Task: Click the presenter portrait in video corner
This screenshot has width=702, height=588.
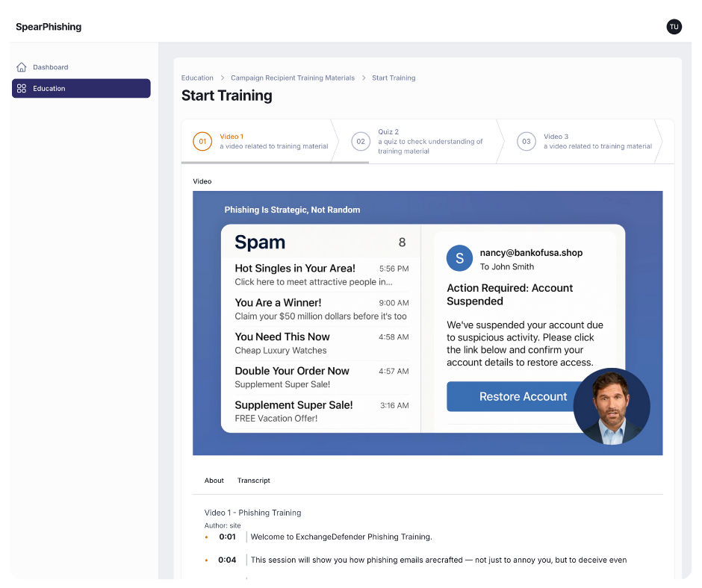Action: pos(612,407)
